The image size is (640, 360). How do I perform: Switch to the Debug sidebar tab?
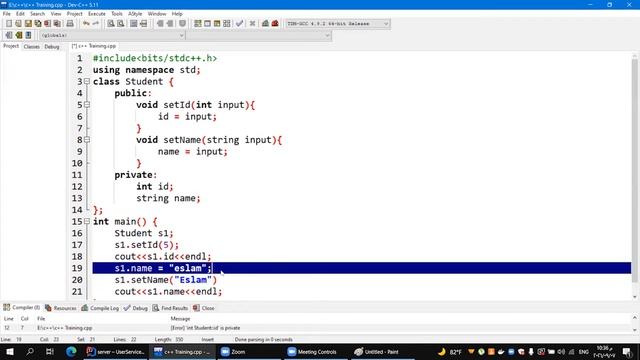[52, 47]
